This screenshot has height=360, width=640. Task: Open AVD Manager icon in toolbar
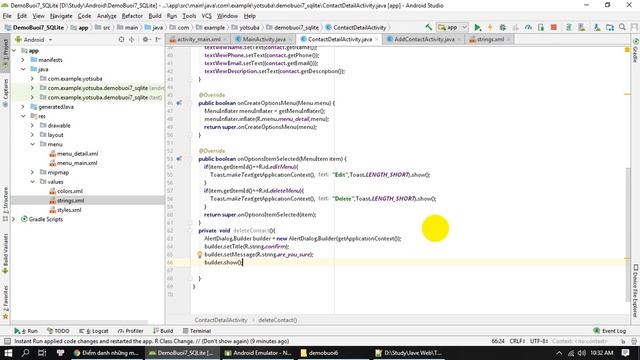[x=582, y=27]
